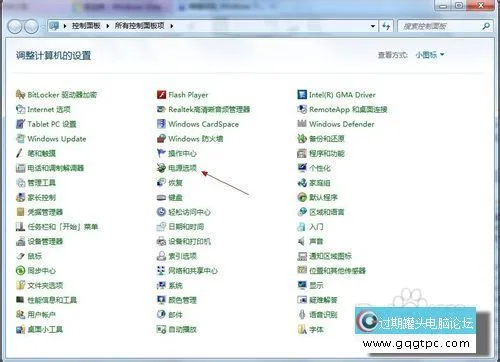Select the 控制面板 breadcrumb item
The height and width of the screenshot is (362, 500).
coord(86,26)
